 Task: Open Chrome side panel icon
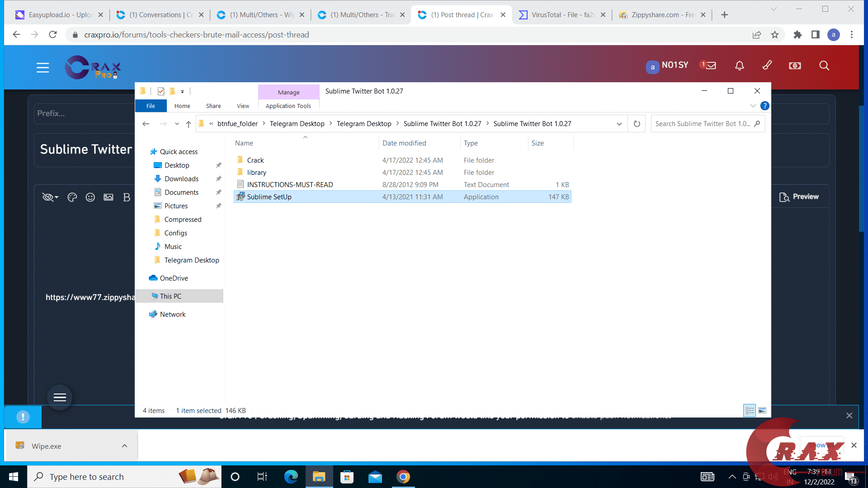(816, 35)
